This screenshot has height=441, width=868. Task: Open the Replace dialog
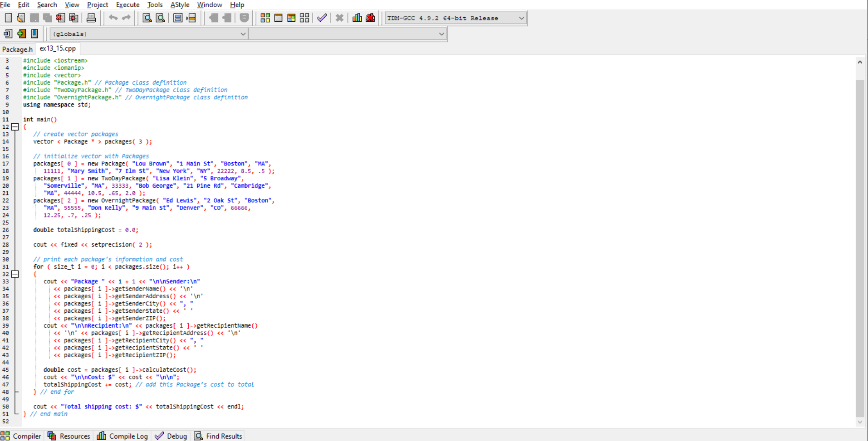point(160,18)
